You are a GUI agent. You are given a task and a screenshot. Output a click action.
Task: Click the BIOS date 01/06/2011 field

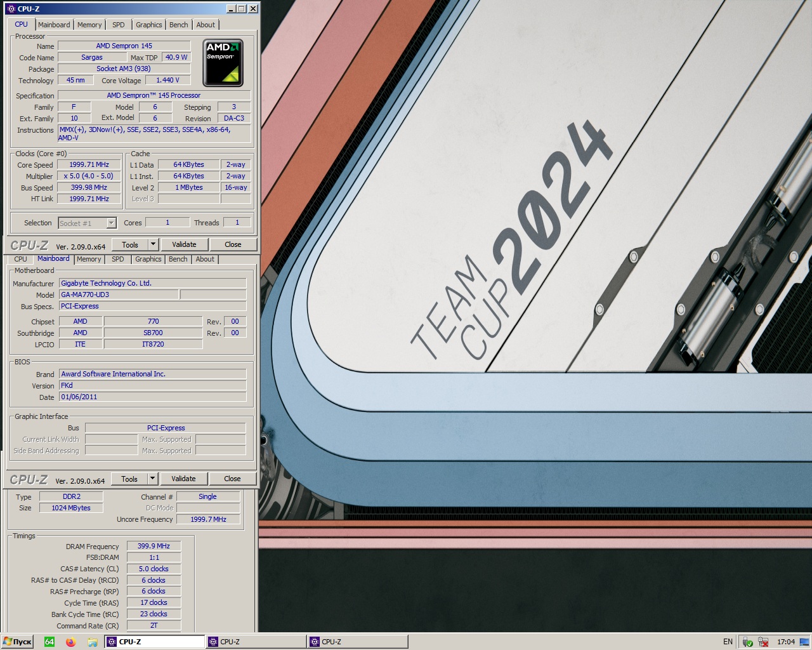coord(153,397)
